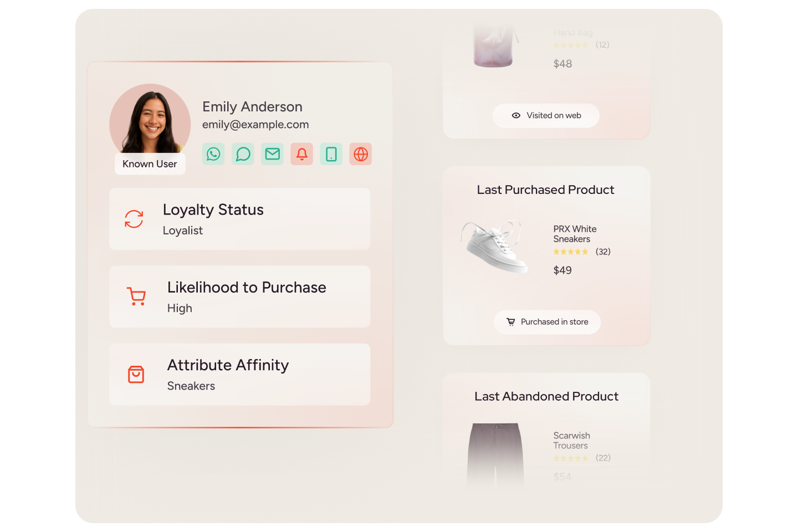The width and height of the screenshot is (798, 532).
Task: Click the push notification bell icon
Action: [x=302, y=154]
